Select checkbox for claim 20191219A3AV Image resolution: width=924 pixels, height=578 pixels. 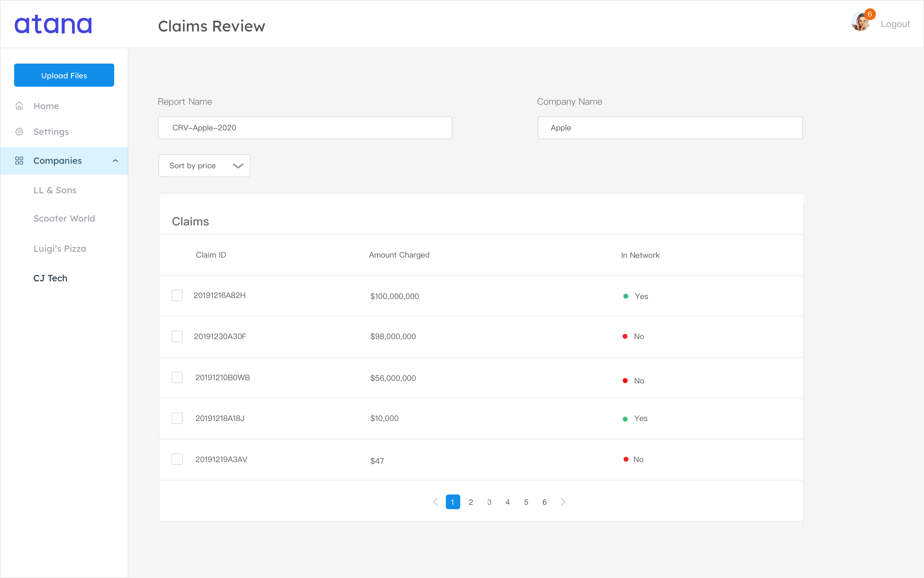click(x=177, y=459)
